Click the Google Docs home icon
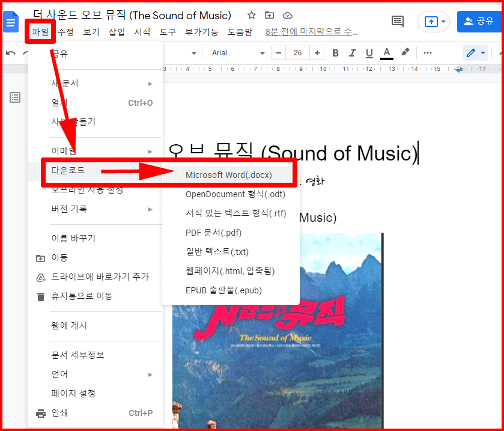 11,22
